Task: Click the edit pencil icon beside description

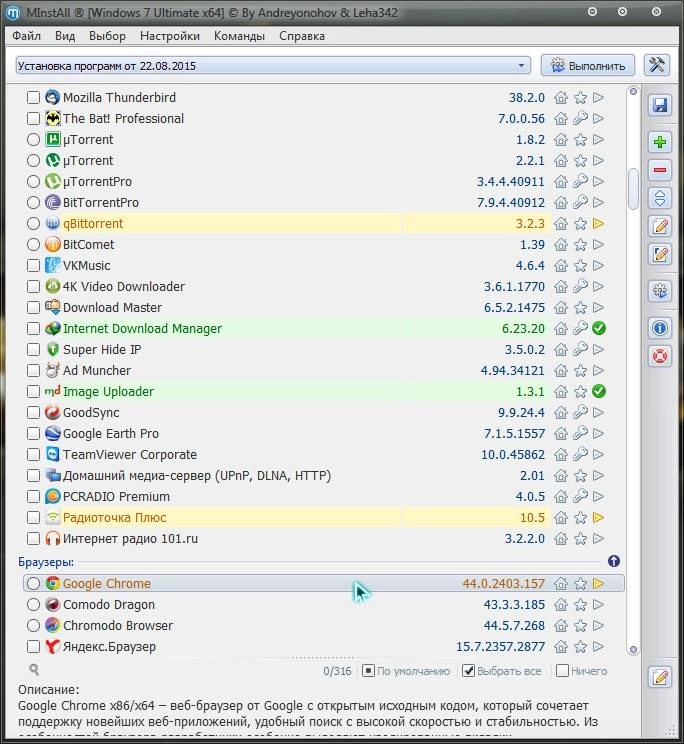Action: pos(660,677)
